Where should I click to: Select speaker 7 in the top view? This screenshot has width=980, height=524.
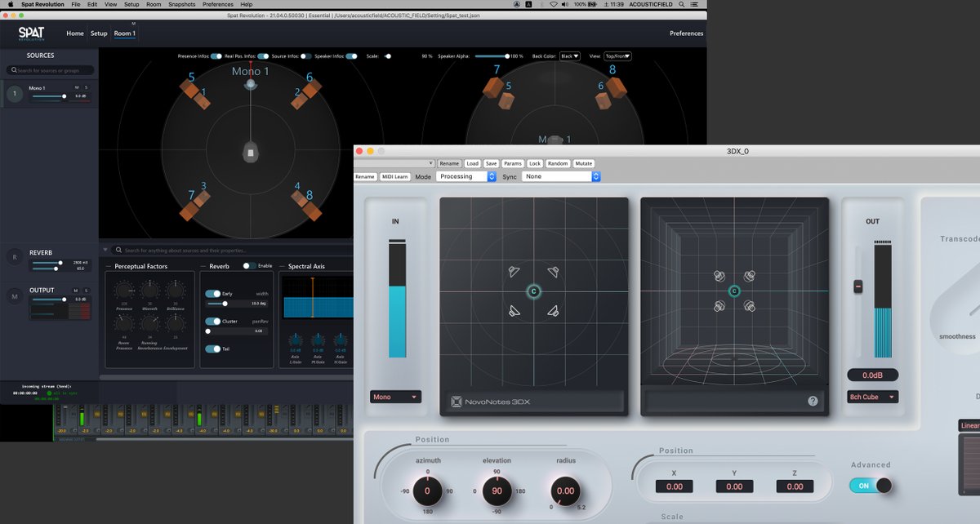click(x=189, y=210)
